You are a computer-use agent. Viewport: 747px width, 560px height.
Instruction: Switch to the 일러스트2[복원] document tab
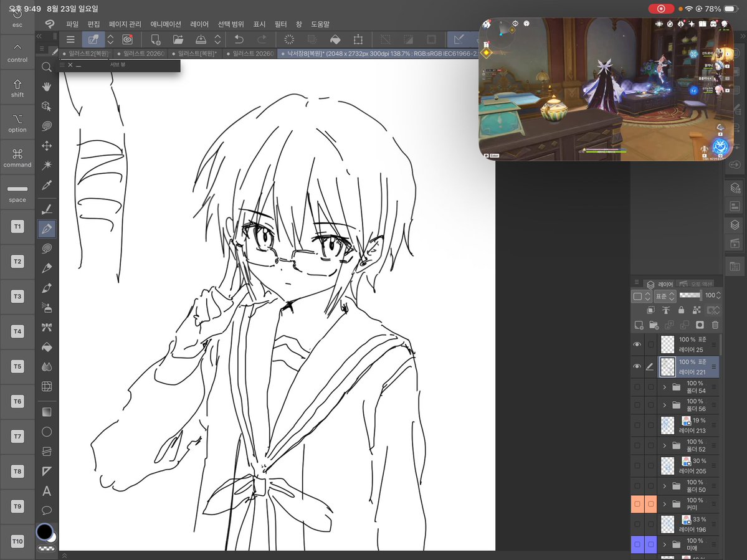pyautogui.click(x=86, y=54)
